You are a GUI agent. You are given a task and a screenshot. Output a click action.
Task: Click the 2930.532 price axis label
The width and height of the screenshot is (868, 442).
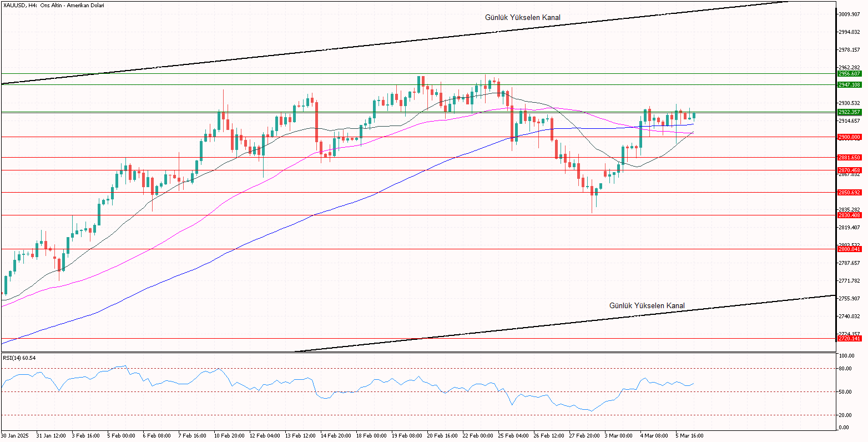[850, 103]
